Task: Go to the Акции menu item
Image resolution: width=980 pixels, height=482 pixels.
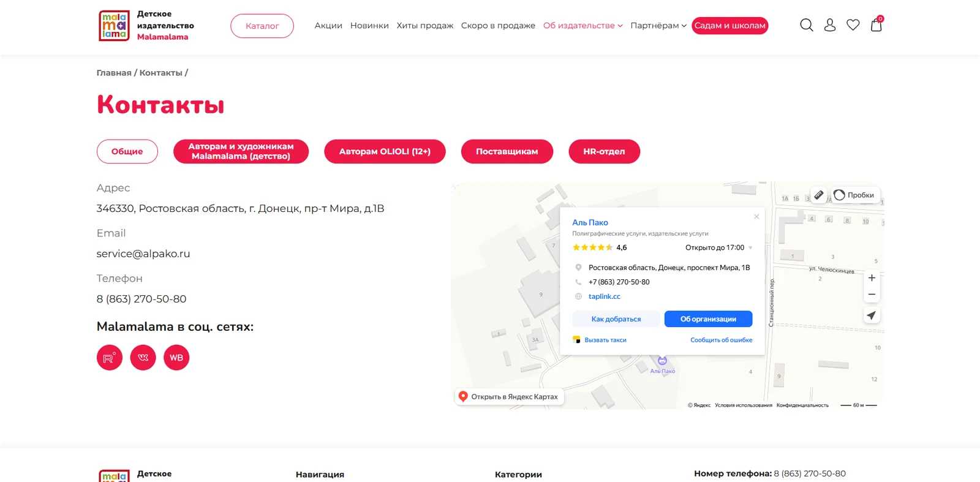Action: click(x=328, y=26)
